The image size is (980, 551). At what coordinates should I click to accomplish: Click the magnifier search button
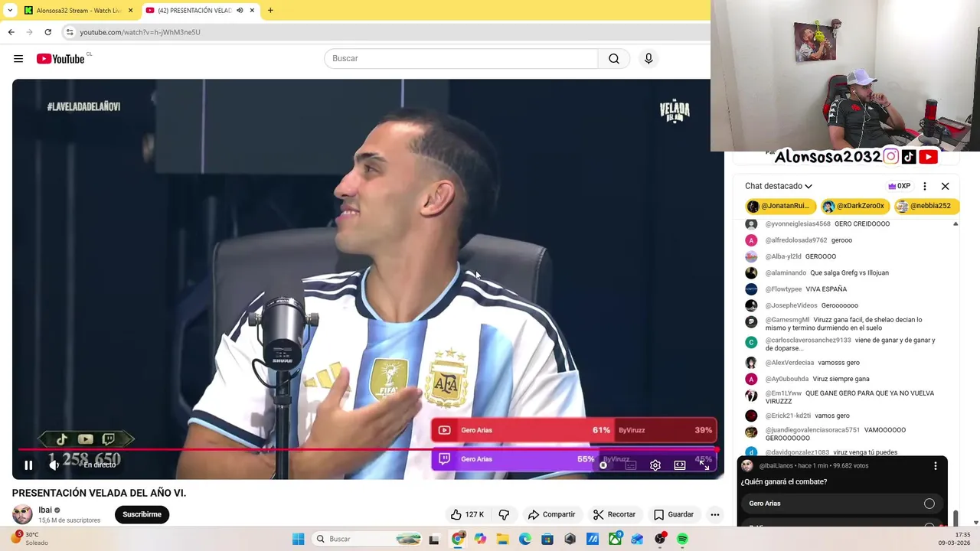[x=614, y=59]
